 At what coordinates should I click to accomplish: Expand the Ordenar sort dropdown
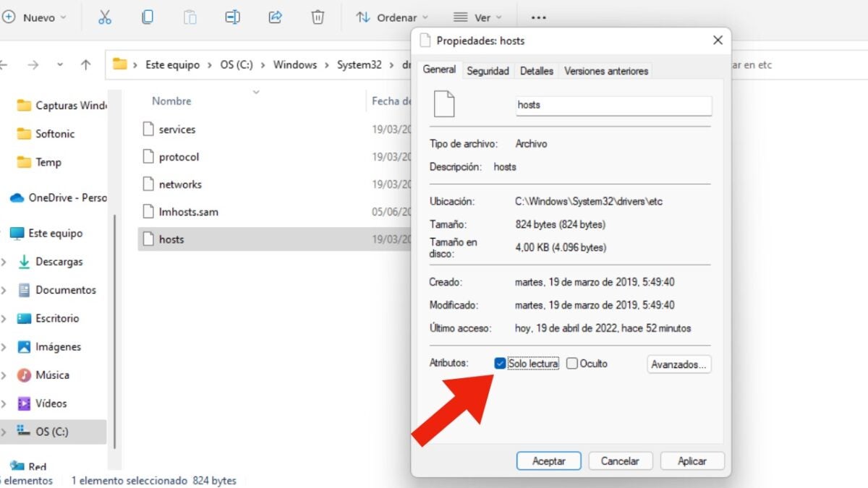pyautogui.click(x=392, y=17)
